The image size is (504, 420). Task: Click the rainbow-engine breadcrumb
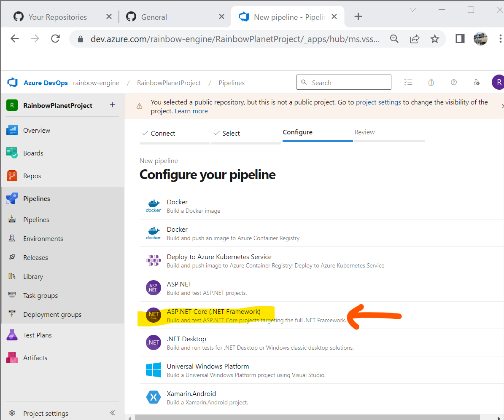click(x=96, y=83)
